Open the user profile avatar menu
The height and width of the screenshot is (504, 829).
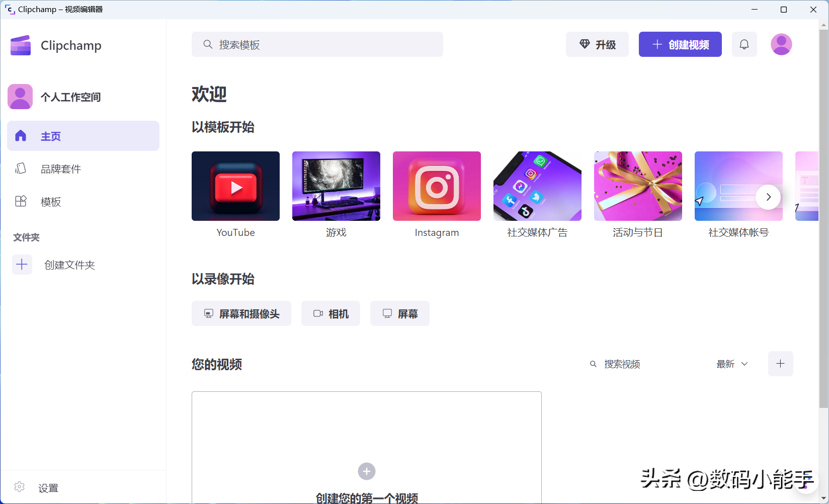tap(781, 44)
